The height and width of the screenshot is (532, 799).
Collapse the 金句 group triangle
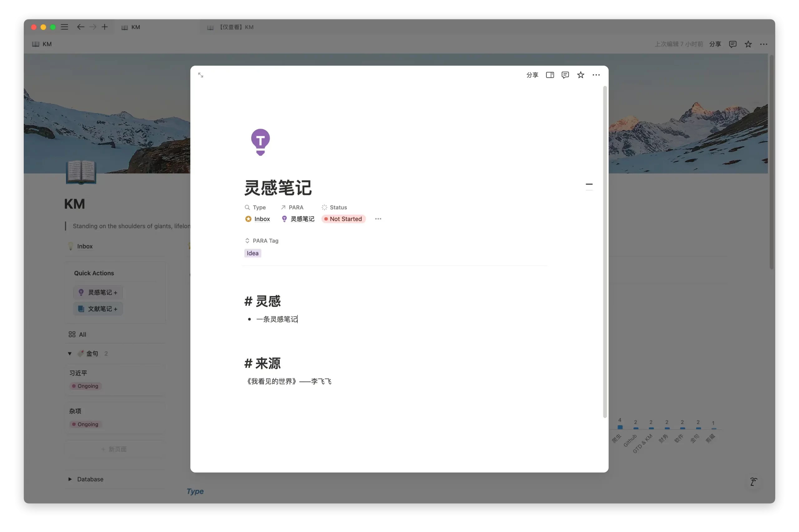click(70, 353)
